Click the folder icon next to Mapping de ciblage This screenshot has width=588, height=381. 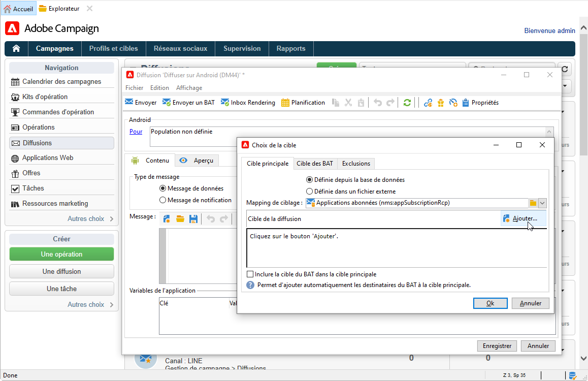[533, 203]
